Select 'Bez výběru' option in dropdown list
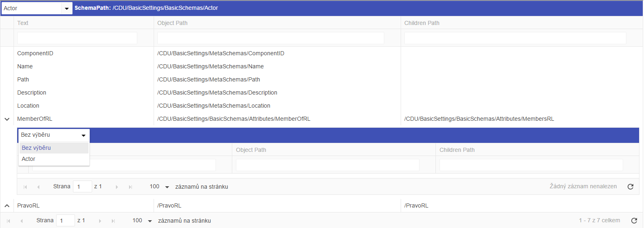The height and width of the screenshot is (228, 644). 54,148
